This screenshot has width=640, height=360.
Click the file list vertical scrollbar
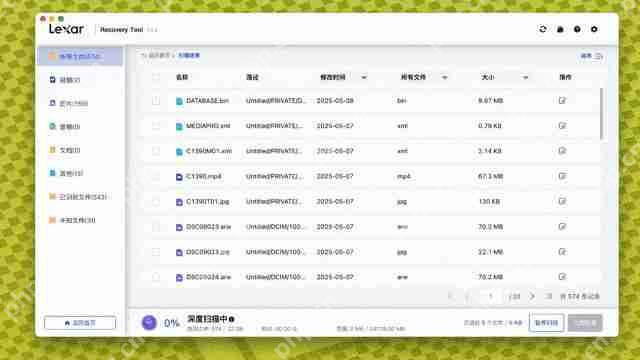pos(602,113)
